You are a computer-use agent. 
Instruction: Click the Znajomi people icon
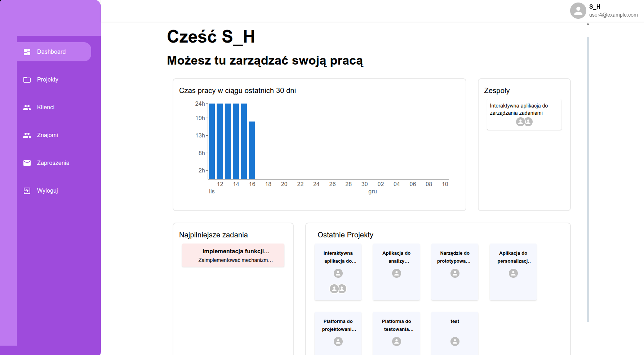coord(27,135)
